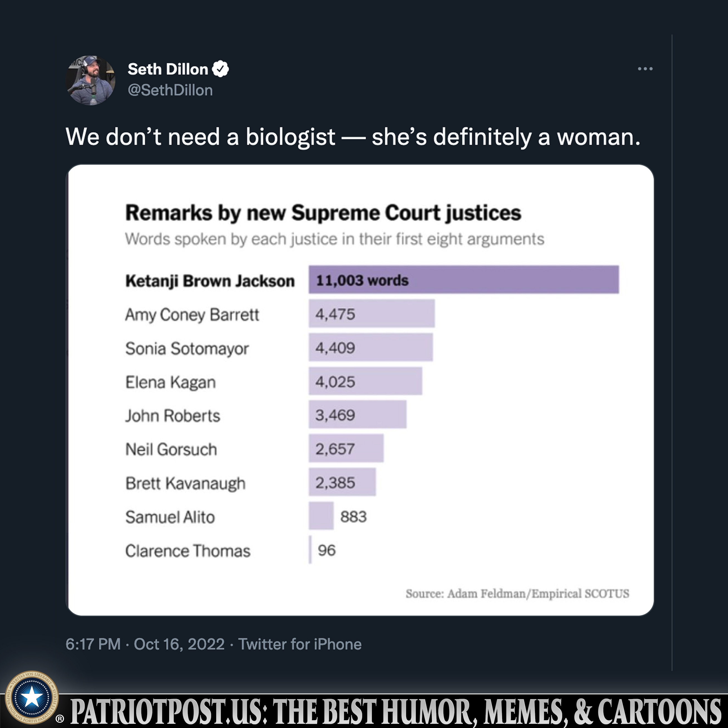The height and width of the screenshot is (728, 728).
Task: Click the Oct 16, 2022 date
Action: [x=179, y=644]
